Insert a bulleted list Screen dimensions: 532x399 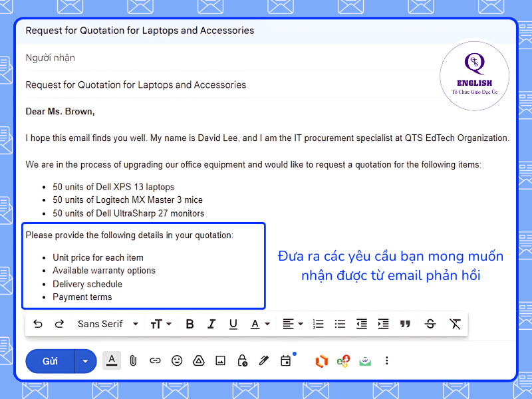point(340,324)
